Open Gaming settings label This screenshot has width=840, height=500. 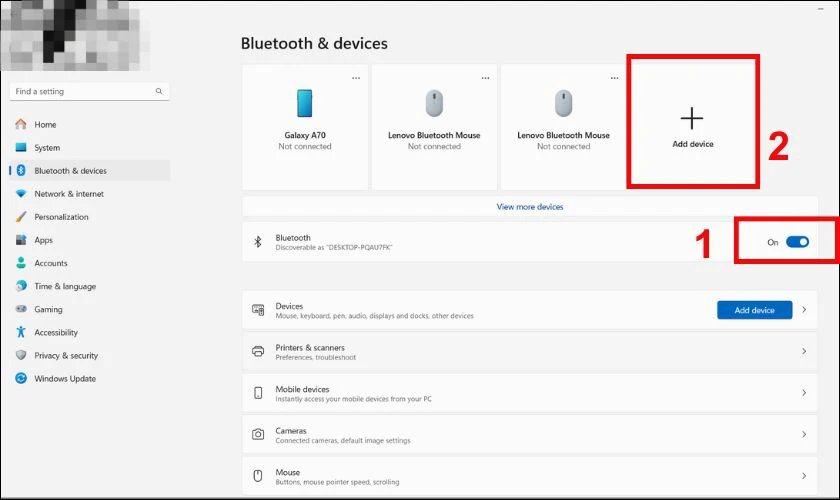(48, 309)
